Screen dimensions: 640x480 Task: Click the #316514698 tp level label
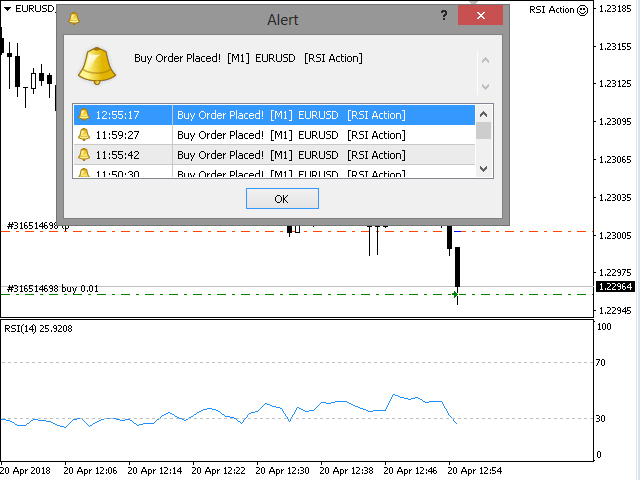(x=38, y=226)
